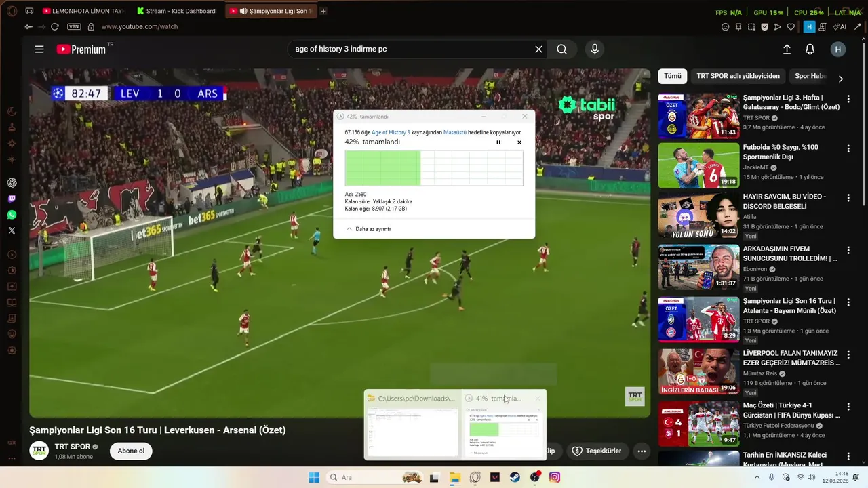Open the YouTube create/upload icon
868x488 pixels.
click(x=787, y=49)
